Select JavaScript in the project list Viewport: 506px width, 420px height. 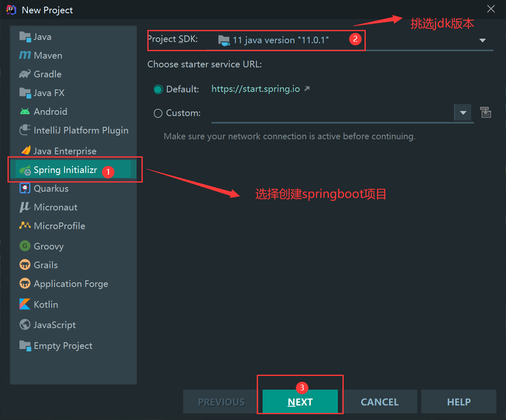point(55,325)
